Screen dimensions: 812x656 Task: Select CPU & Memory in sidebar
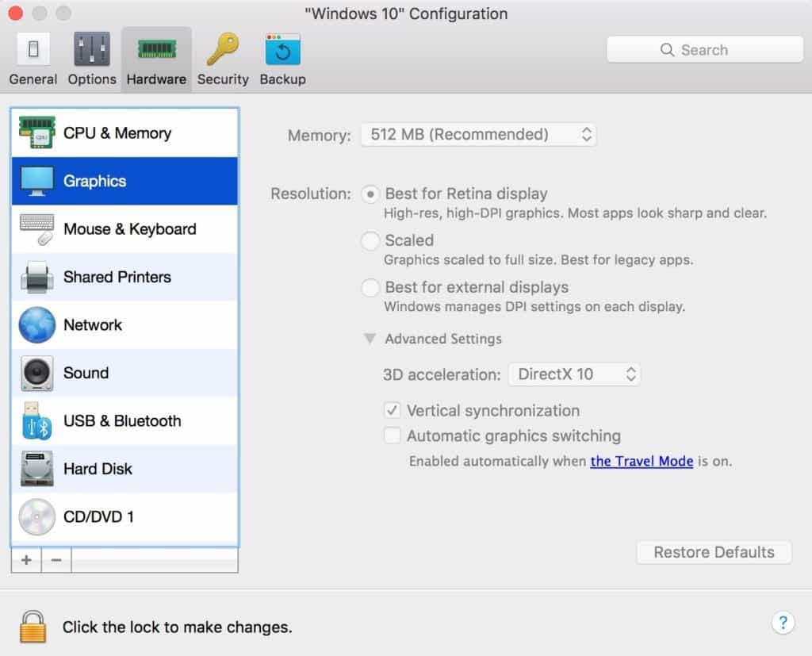click(x=124, y=133)
